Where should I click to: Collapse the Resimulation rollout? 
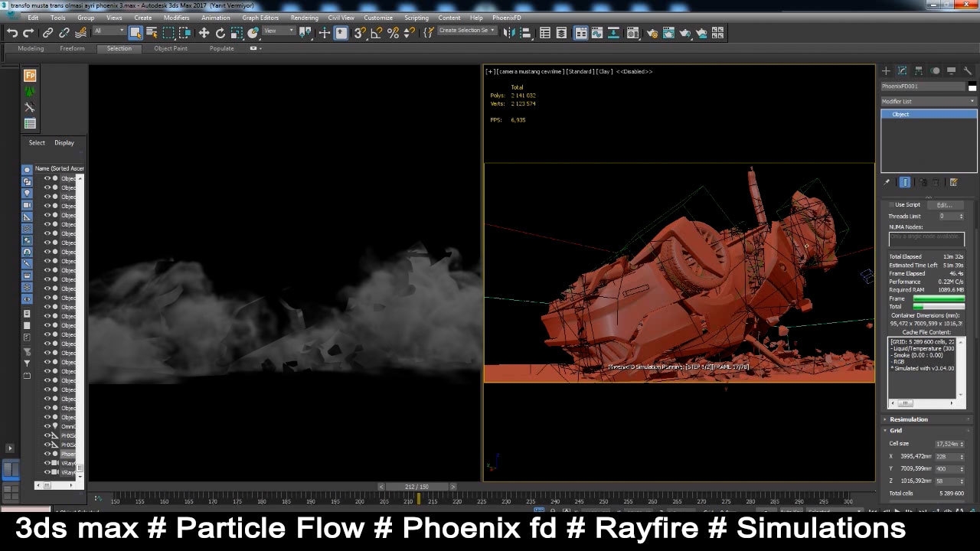pyautogui.click(x=929, y=419)
